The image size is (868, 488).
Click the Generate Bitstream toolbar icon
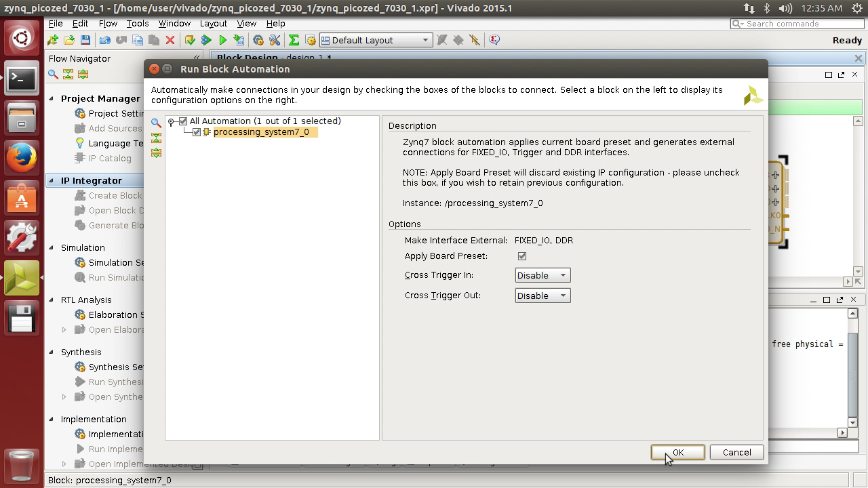click(x=239, y=40)
